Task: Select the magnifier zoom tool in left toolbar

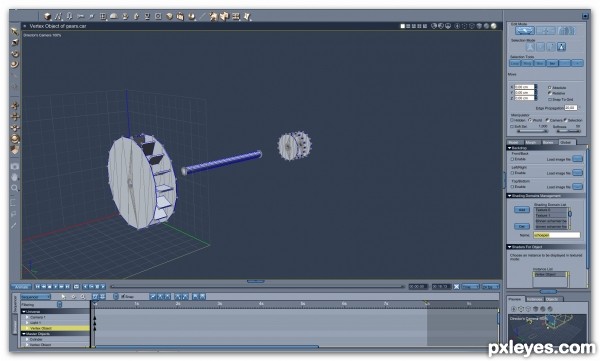Action: (15, 188)
